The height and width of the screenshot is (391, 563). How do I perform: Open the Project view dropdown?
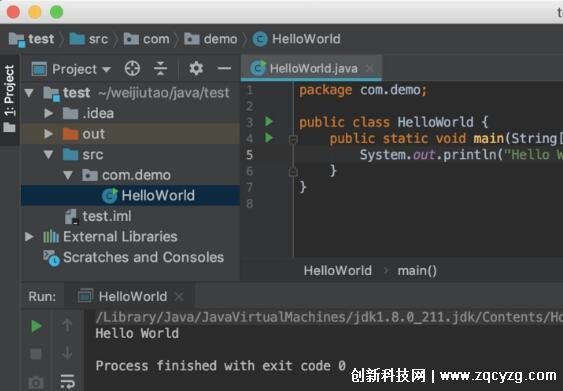pos(71,69)
